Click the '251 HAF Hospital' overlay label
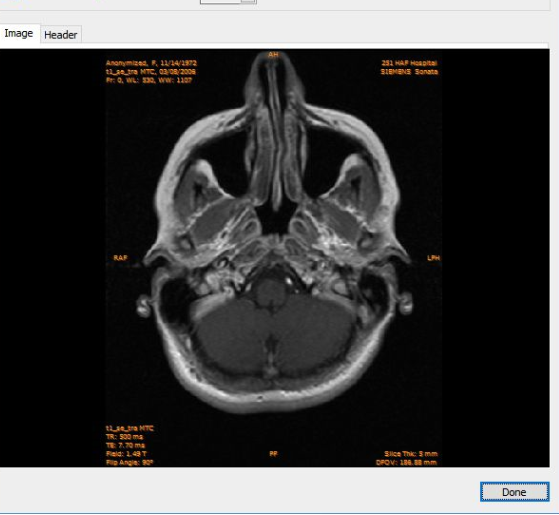This screenshot has height=515, width=559. click(x=409, y=63)
